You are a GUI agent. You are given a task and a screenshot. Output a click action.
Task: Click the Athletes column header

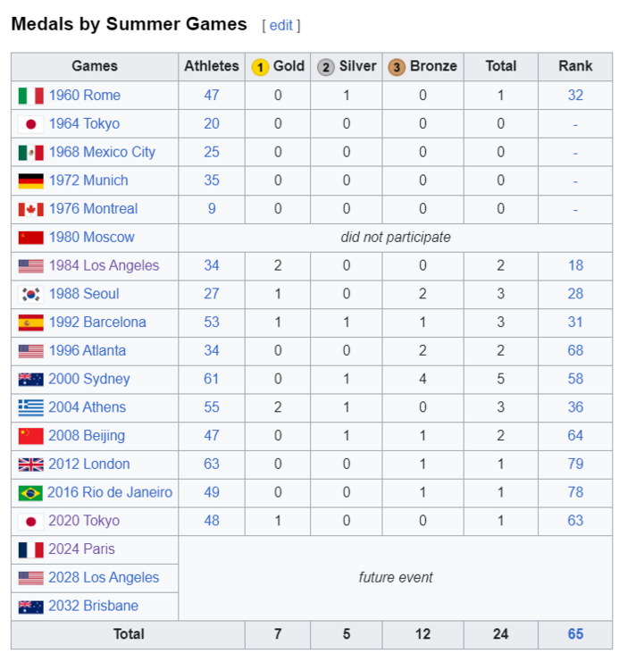click(212, 66)
